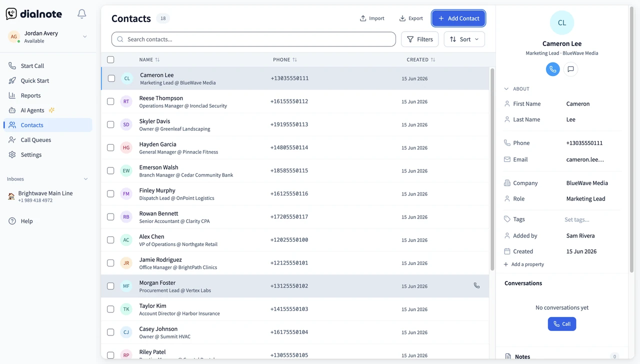Image resolution: width=640 pixels, height=364 pixels.
Task: Collapse the Inboxes section
Action: [85, 179]
